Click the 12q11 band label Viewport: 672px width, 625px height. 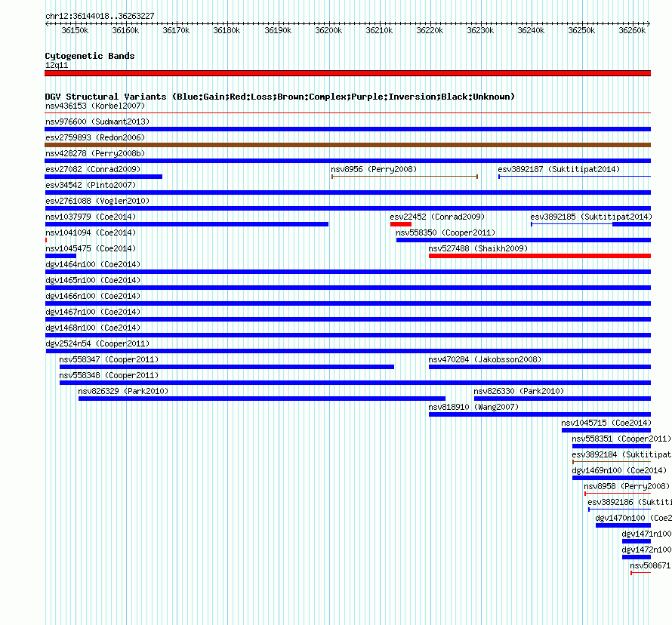click(57, 65)
